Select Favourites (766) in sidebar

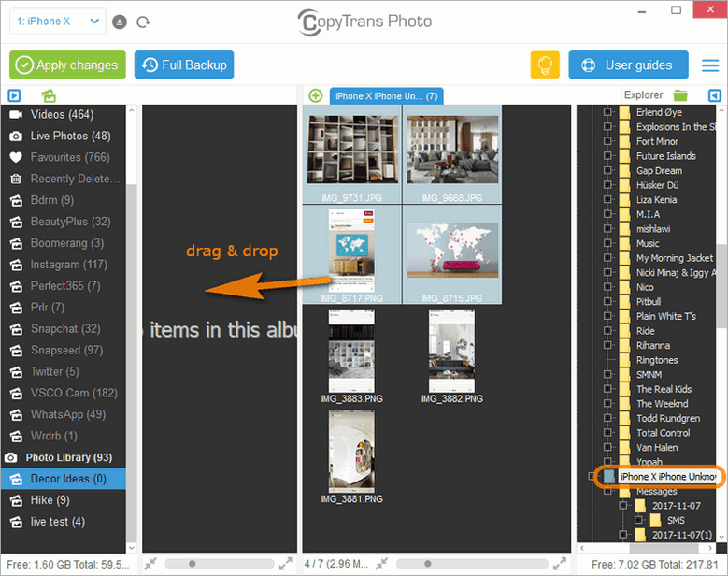[x=64, y=157]
